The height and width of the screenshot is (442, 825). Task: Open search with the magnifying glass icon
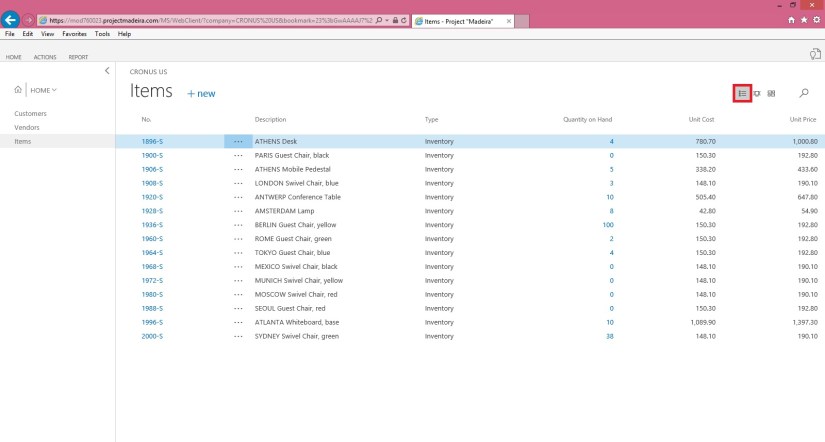click(x=804, y=93)
